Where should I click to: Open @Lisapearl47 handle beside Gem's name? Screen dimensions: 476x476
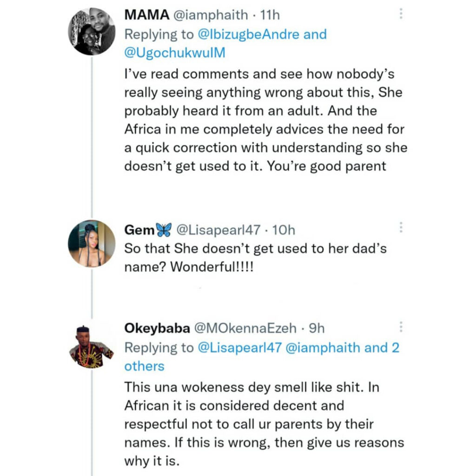click(x=218, y=230)
